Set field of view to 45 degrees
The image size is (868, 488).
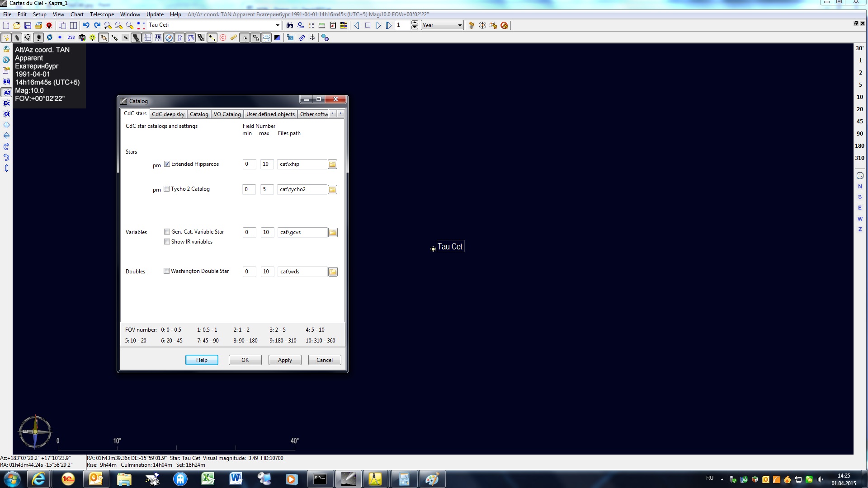859,122
